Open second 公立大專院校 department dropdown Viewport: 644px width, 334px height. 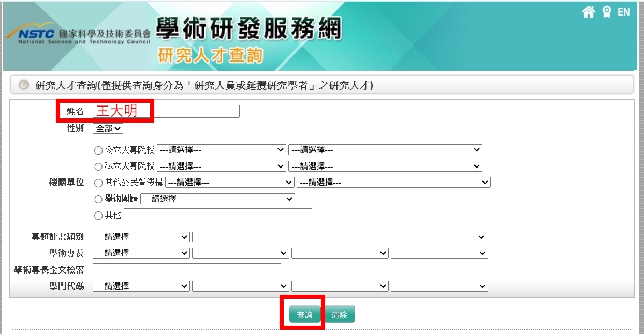click(385, 150)
